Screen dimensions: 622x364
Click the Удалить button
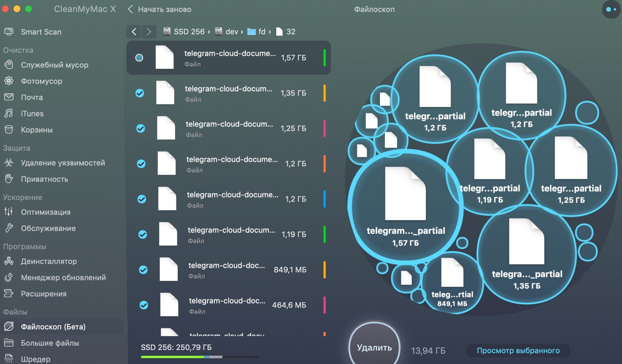click(x=374, y=347)
